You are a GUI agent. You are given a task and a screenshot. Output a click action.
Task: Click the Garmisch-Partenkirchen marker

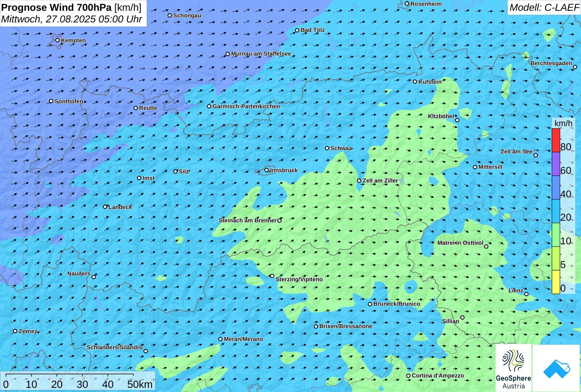tap(209, 106)
